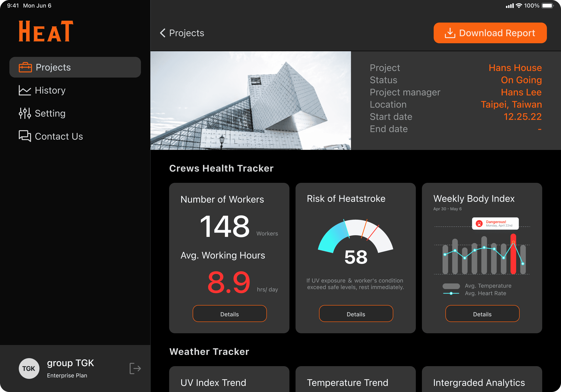Open Details for Risk of Heatstroke
Image resolution: width=561 pixels, height=392 pixels.
tap(356, 314)
